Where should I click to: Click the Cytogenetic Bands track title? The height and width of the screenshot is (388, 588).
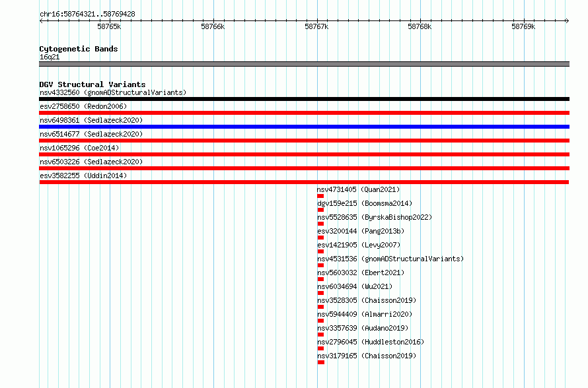tap(79, 49)
